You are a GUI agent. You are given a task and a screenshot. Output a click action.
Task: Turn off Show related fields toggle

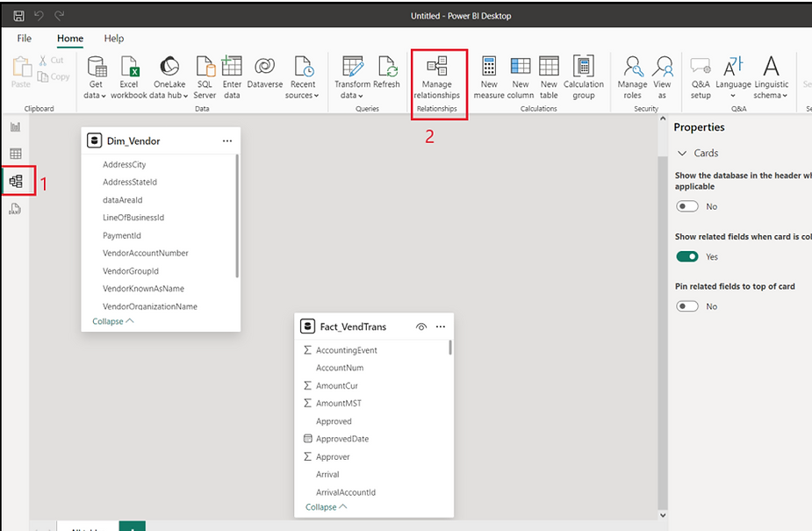(x=687, y=256)
